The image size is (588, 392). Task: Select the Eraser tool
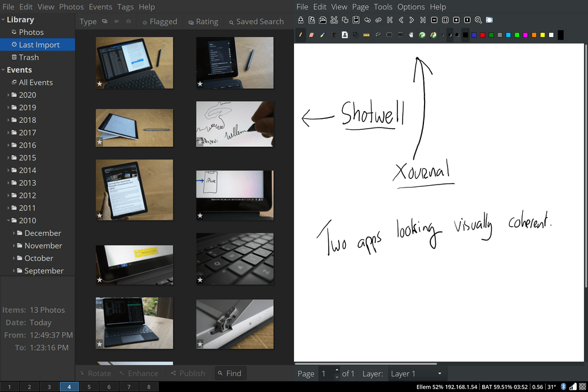(x=311, y=35)
